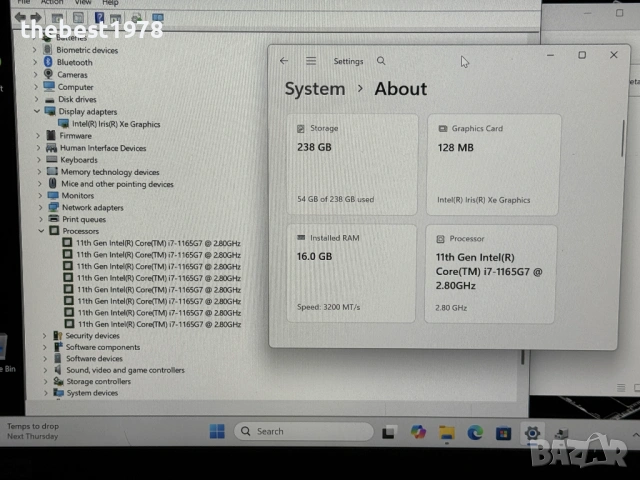Open File Explorer from the taskbar
This screenshot has width=640, height=480.
click(x=447, y=432)
